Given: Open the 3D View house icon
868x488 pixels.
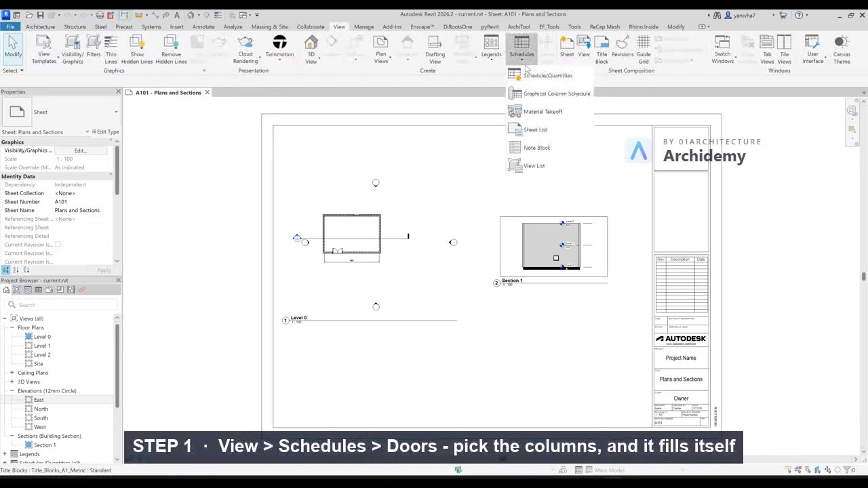Looking at the screenshot, I should tap(311, 49).
